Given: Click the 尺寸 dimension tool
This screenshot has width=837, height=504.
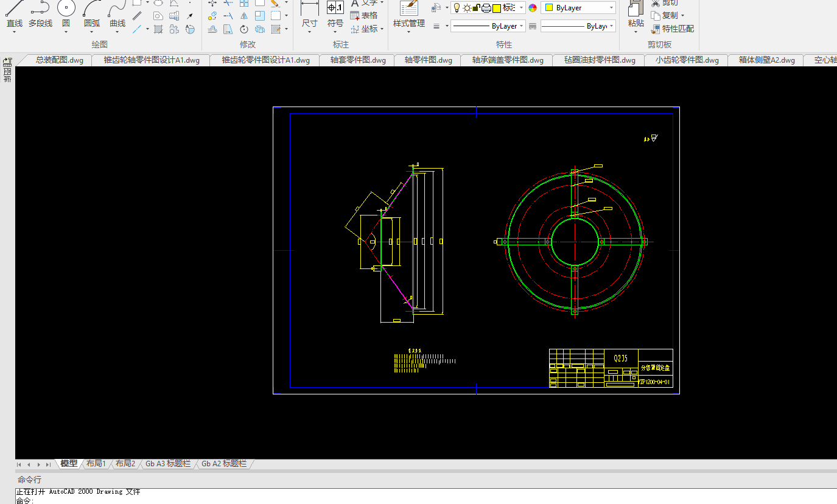Looking at the screenshot, I should 310,15.
